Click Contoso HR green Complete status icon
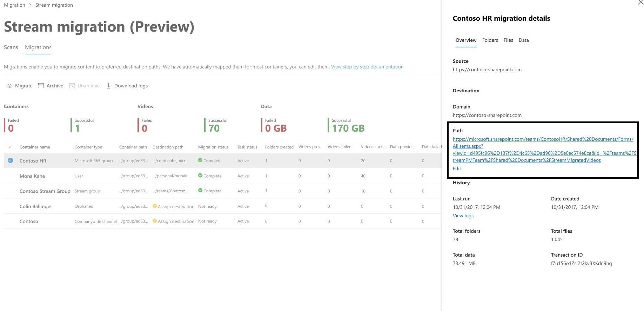The image size is (644, 311). tap(200, 160)
